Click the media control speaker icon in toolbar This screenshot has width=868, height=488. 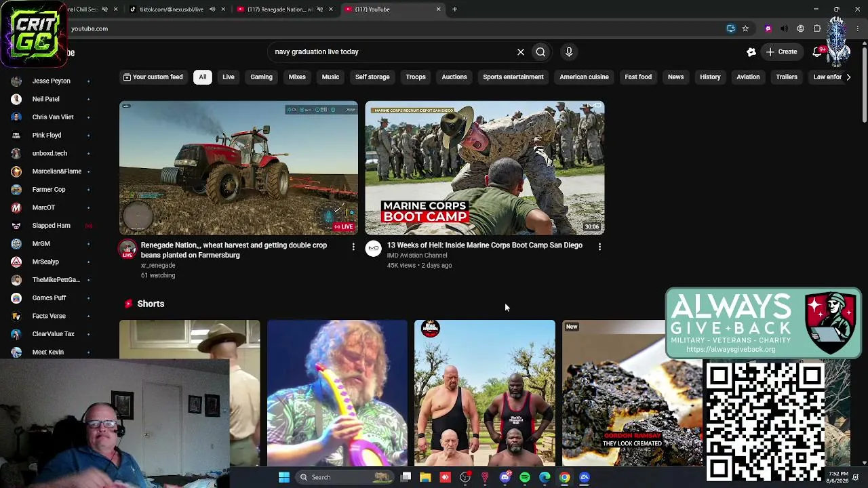click(x=785, y=28)
